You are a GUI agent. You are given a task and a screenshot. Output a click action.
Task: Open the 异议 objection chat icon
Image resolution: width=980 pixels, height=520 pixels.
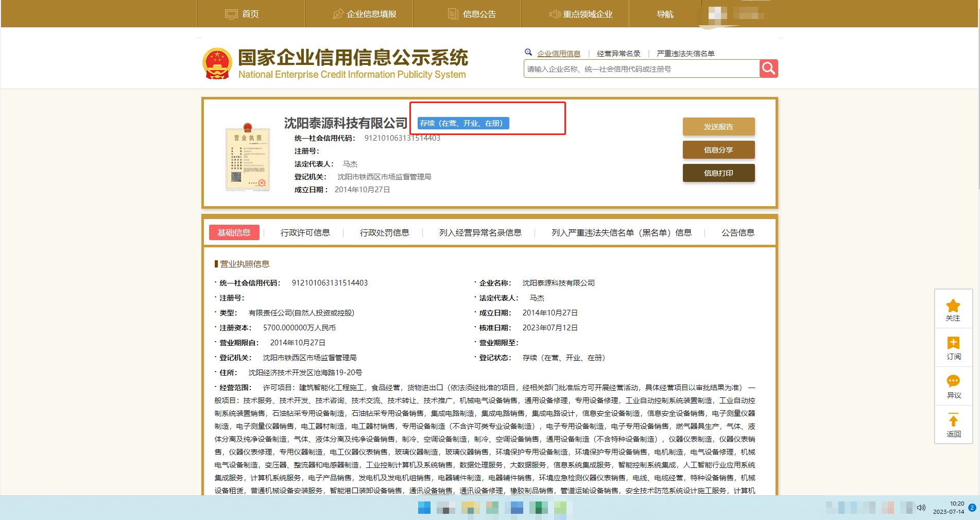pyautogui.click(x=953, y=382)
